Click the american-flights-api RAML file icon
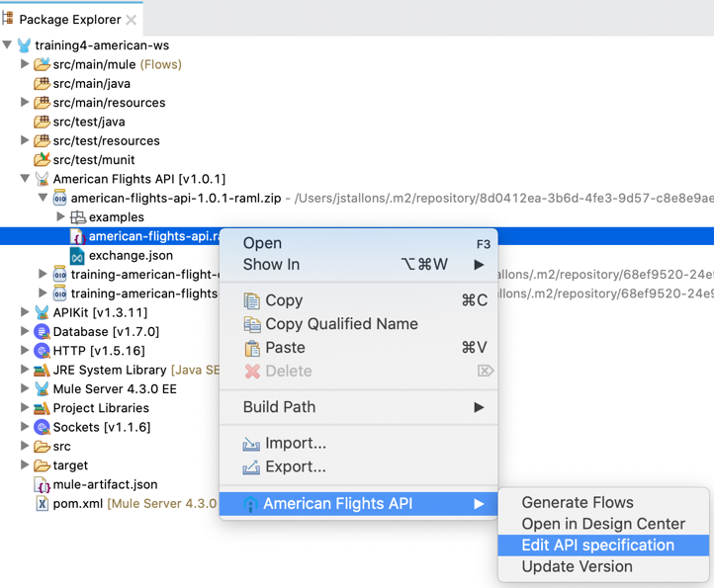Image resolution: width=714 pixels, height=588 pixels. click(x=78, y=236)
